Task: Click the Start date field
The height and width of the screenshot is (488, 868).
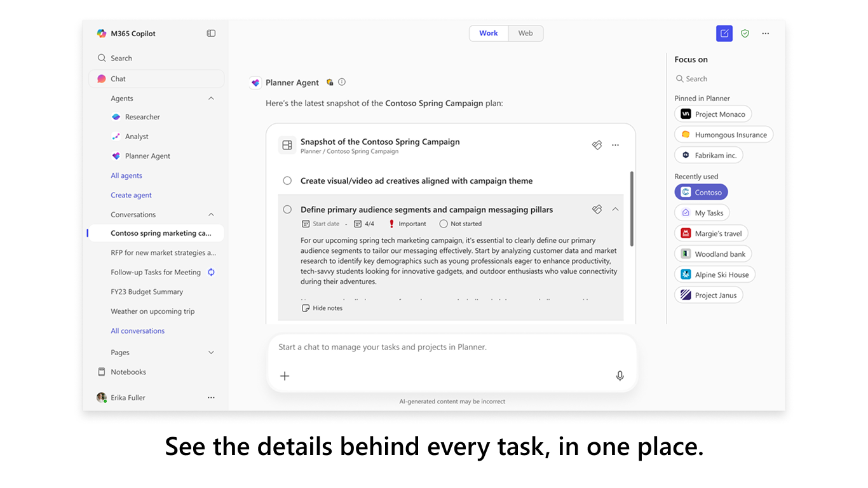Action: [321, 224]
